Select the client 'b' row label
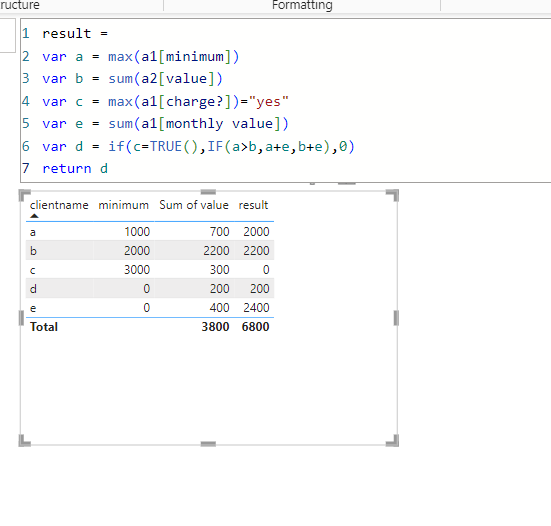This screenshot has height=526, width=551. click(33, 251)
